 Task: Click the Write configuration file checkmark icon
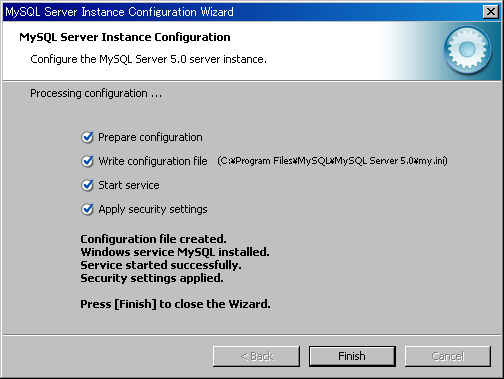click(87, 161)
